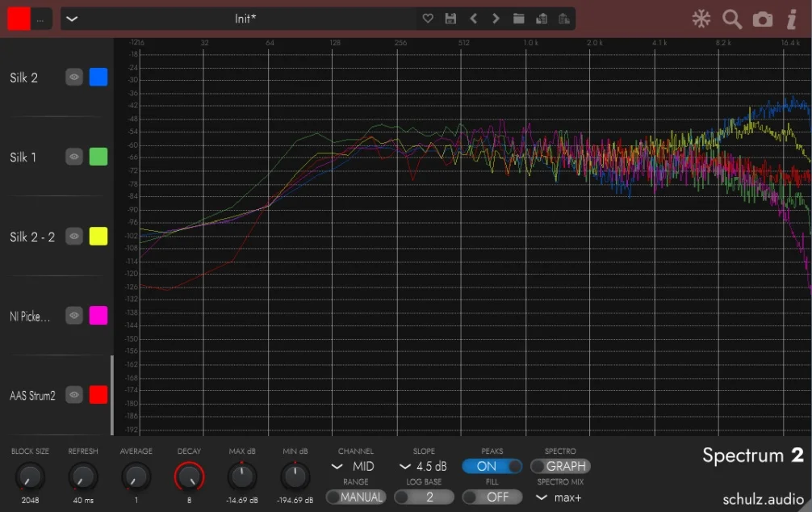Click the green color swatch for Silk 1
The image size is (812, 512).
tap(98, 157)
